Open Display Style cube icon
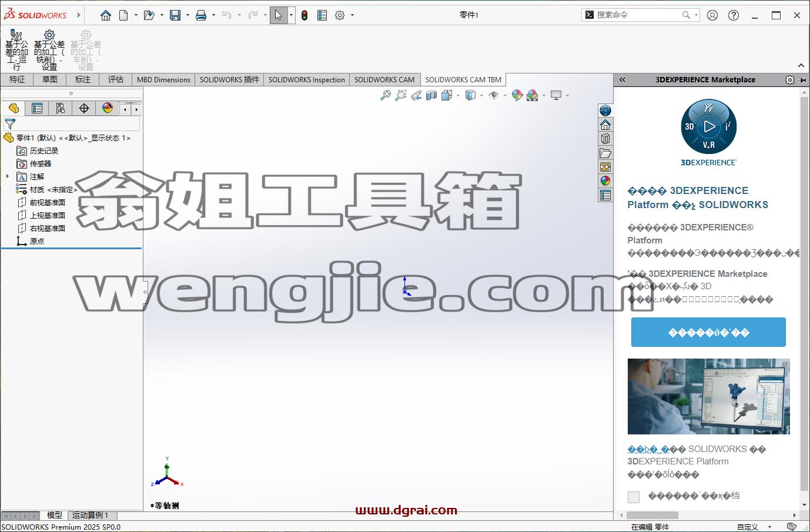Screen dimensions: 810x532 470,95
